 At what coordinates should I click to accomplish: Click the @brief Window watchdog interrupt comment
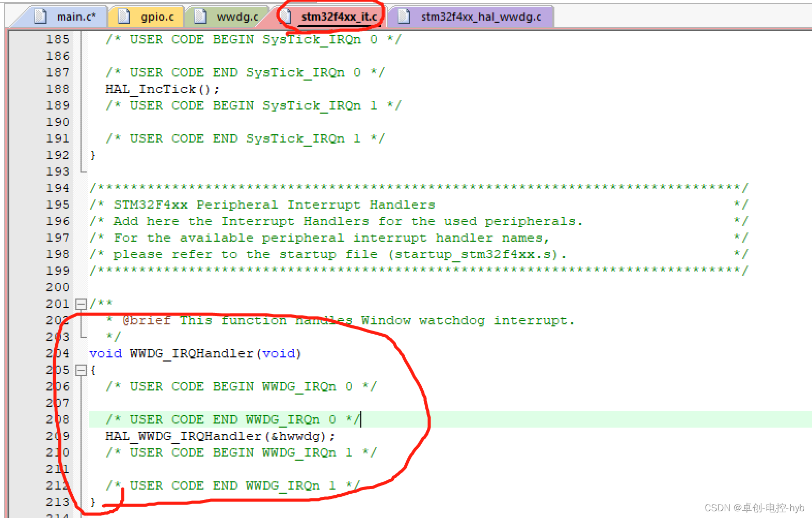(340, 320)
